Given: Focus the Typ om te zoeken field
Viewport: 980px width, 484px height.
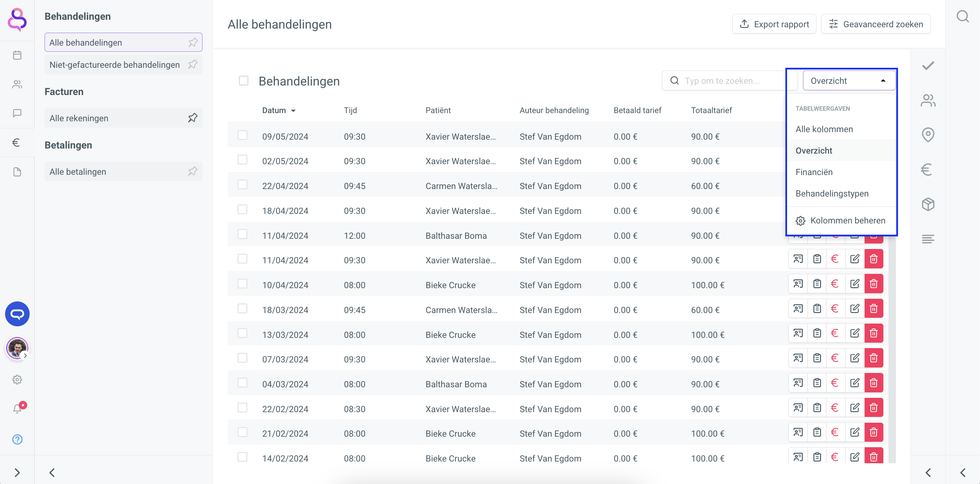Looking at the screenshot, I should pyautogui.click(x=729, y=81).
